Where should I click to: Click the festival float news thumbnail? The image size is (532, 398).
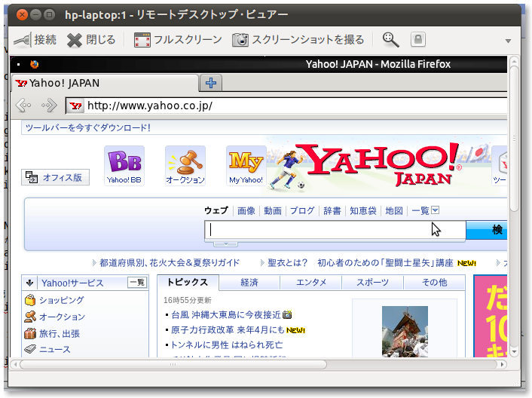point(405,332)
